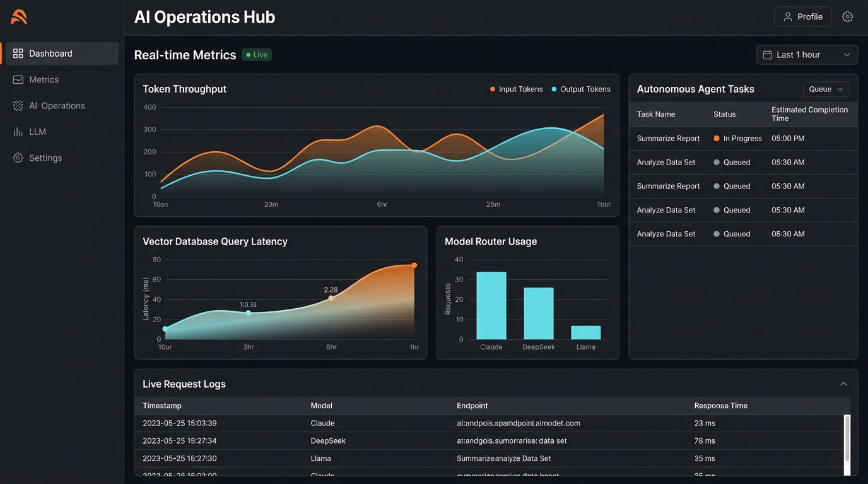This screenshot has width=868, height=484.
Task: Click the 2.28 latency data point
Action: [331, 298]
